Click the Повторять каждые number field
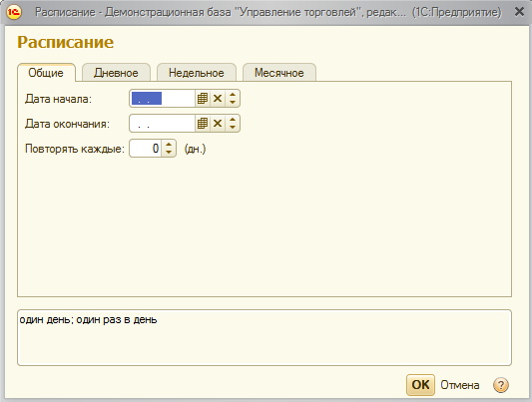 pos(146,149)
